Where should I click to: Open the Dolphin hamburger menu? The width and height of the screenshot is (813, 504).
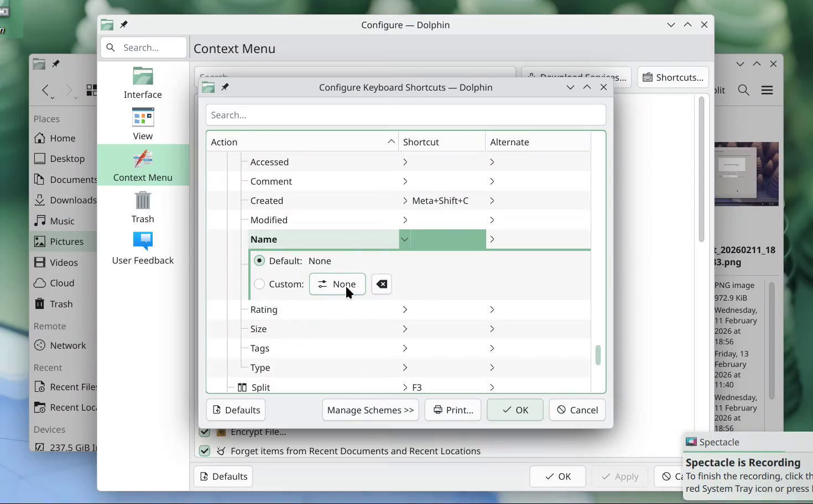(x=767, y=90)
